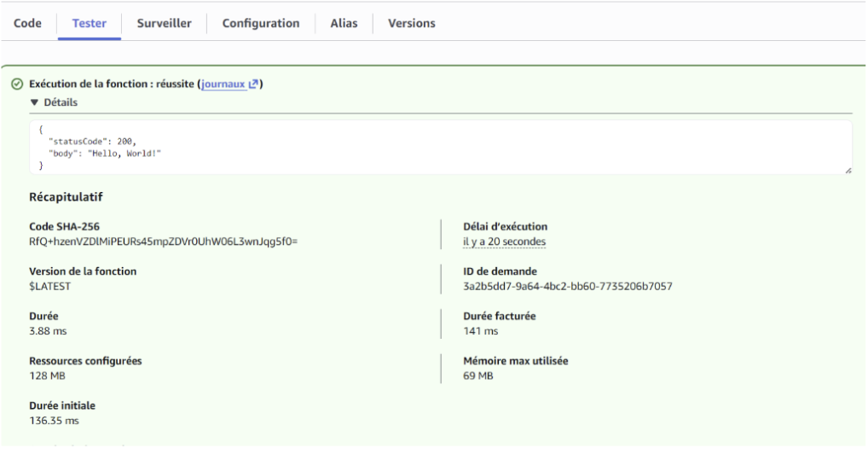
Task: Click the external link icon beside journaux
Action: tap(253, 84)
